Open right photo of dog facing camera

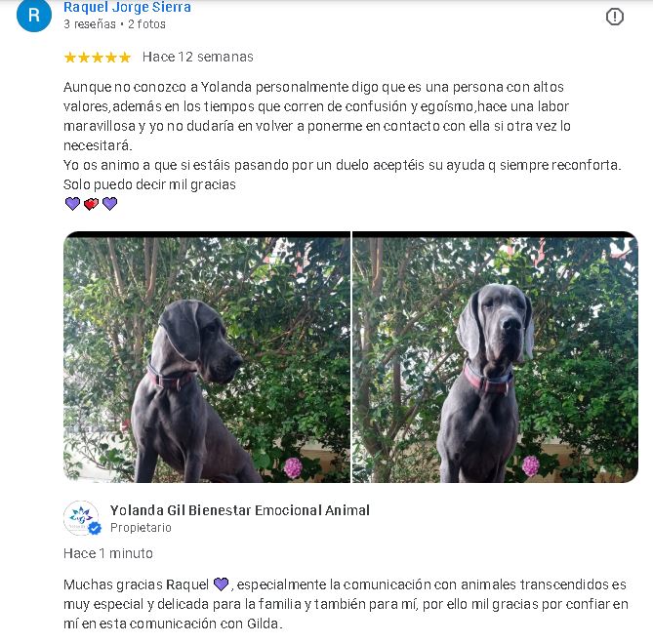coord(495,357)
